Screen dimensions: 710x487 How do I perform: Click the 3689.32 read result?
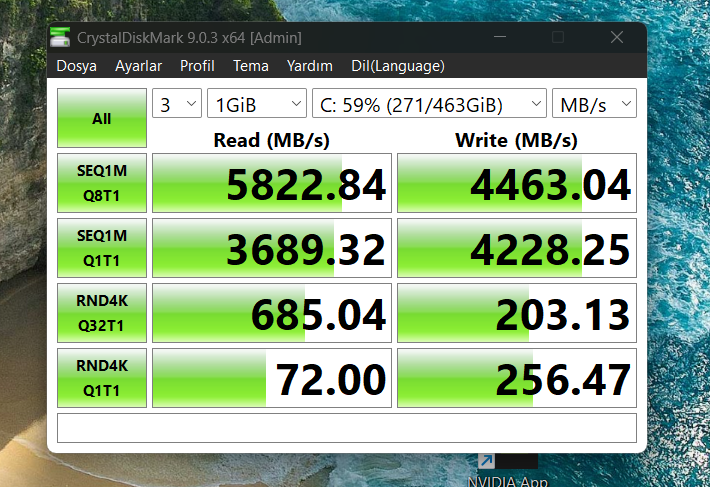272,248
